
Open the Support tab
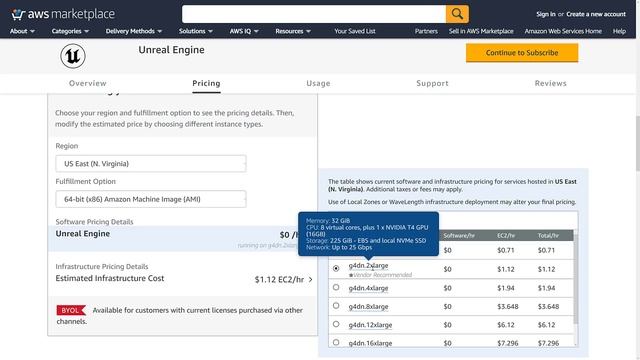[x=432, y=83]
